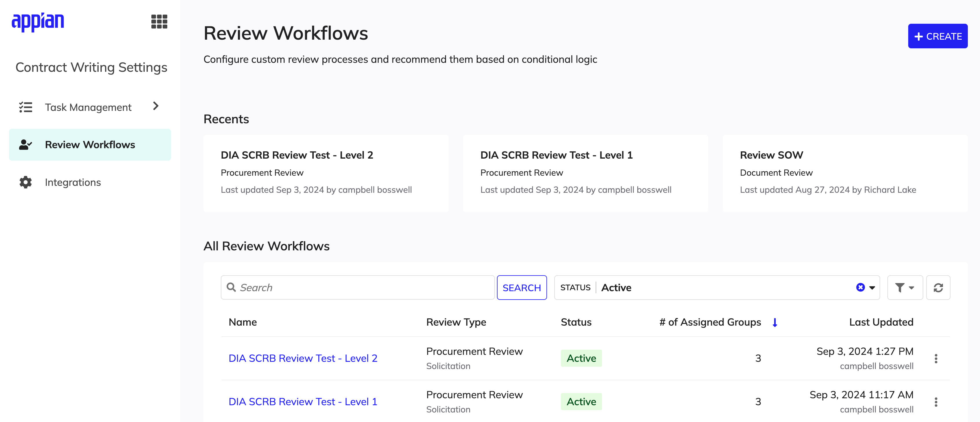Click the SEARCH button
The height and width of the screenshot is (422, 980).
click(522, 288)
